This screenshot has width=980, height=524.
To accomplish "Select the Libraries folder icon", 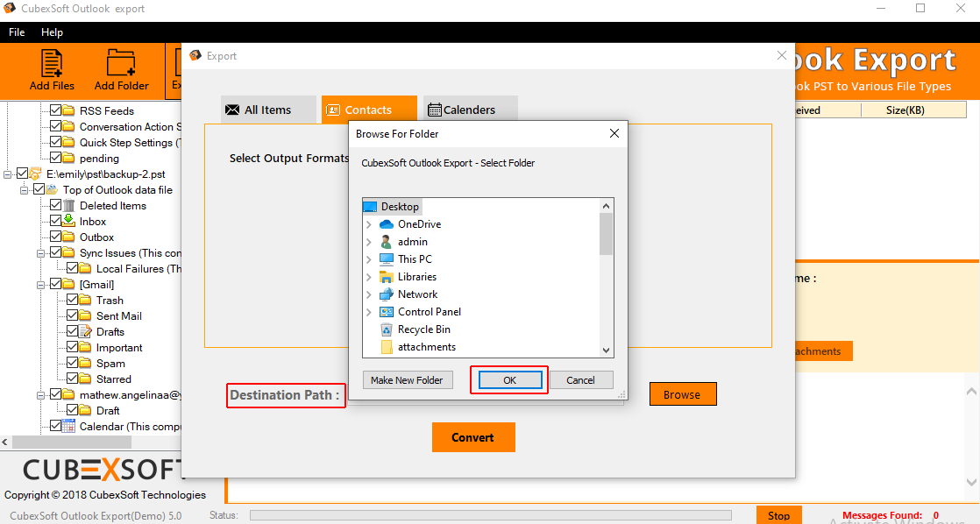I will 387,277.
